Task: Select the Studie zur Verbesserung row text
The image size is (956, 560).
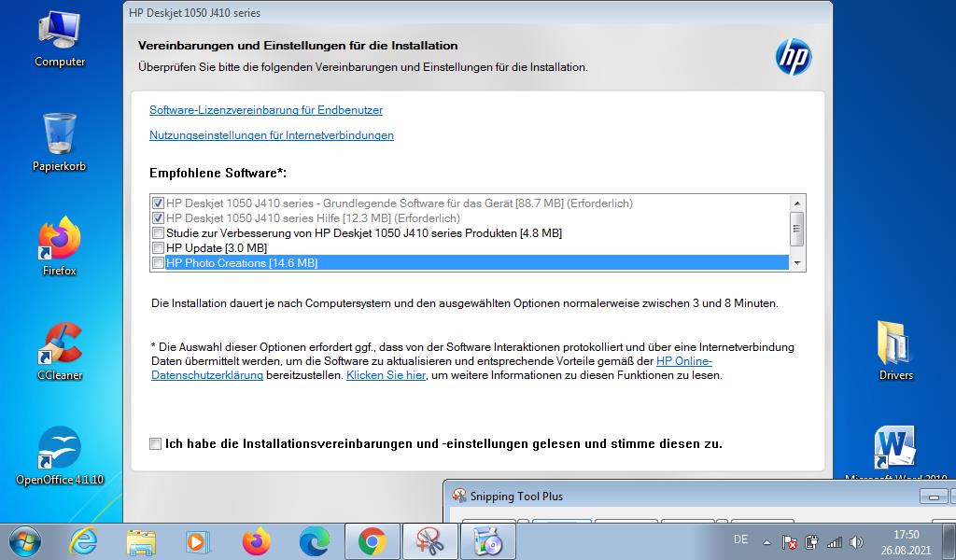Action: point(364,233)
